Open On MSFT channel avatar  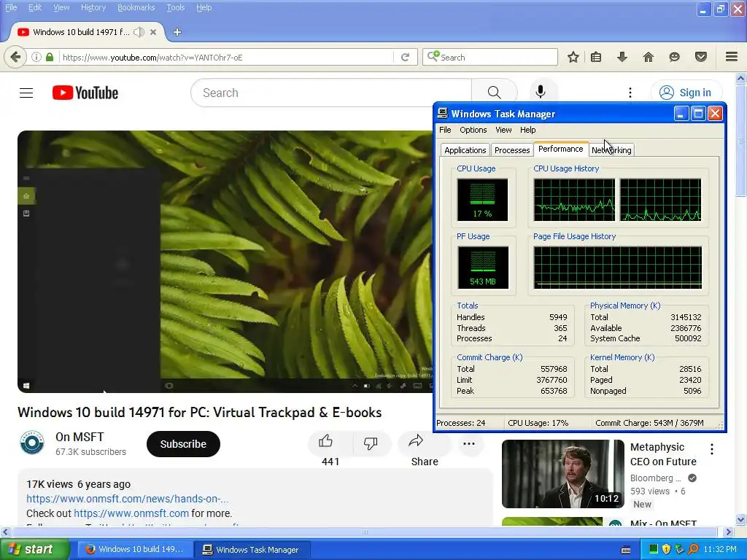pyautogui.click(x=32, y=443)
